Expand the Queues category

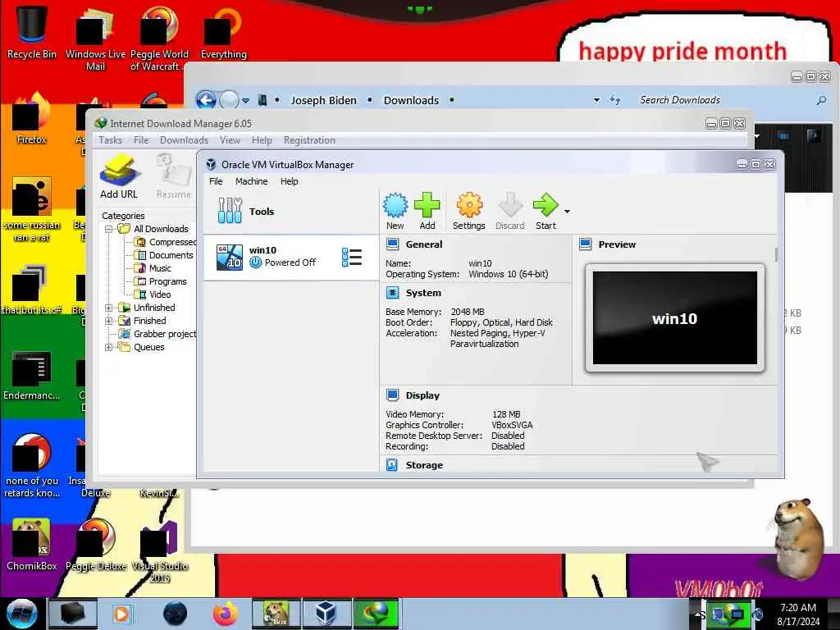[109, 347]
